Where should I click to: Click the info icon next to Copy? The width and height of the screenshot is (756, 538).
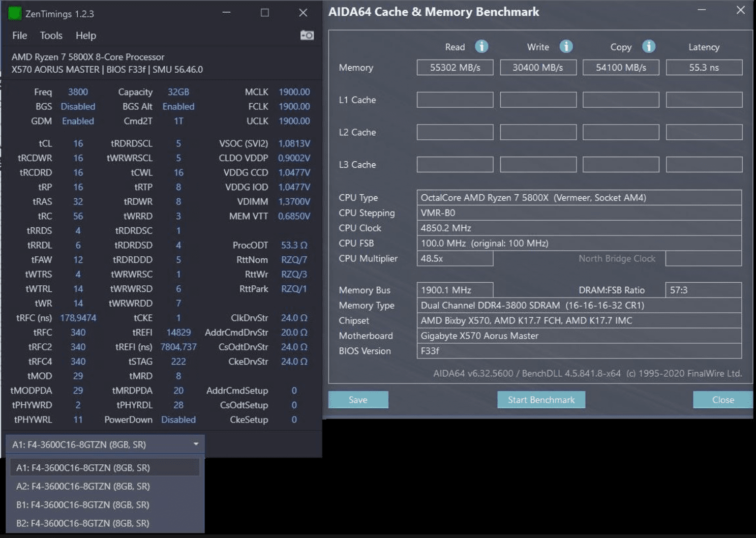click(649, 46)
